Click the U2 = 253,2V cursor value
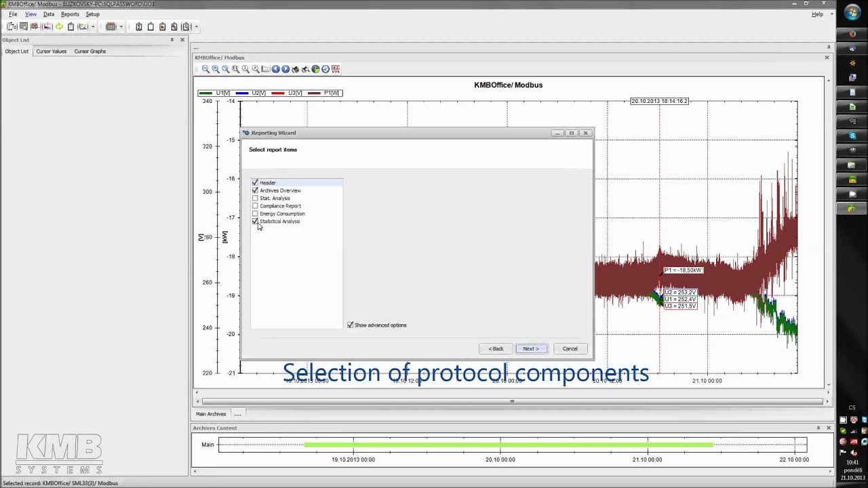The image size is (868, 488). click(680, 293)
